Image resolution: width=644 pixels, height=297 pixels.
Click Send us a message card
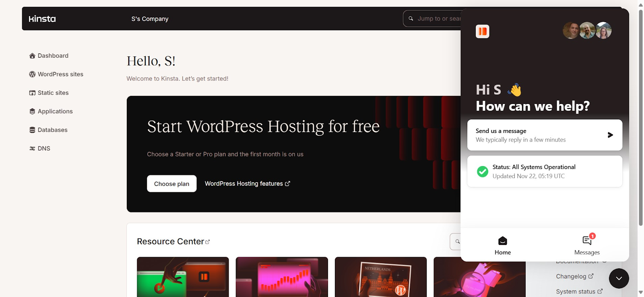coord(545,135)
